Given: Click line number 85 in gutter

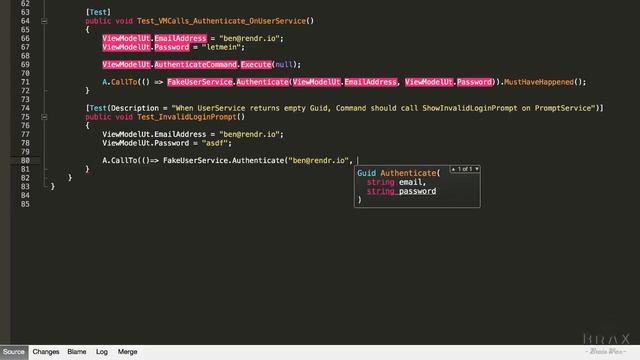Looking at the screenshot, I should click(x=25, y=204).
